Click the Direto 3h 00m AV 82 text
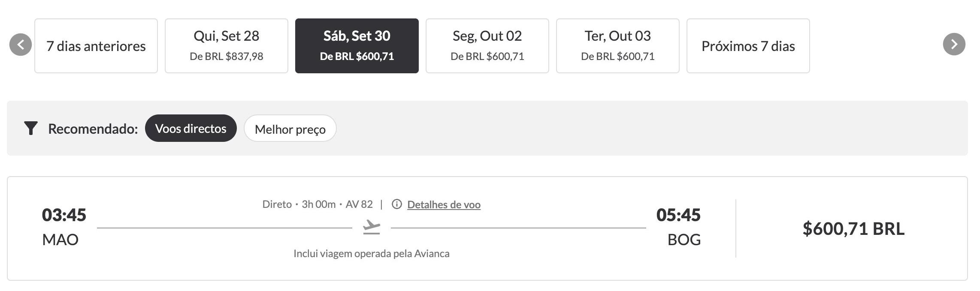Viewport: 980px width, 291px height. pyautogui.click(x=318, y=204)
